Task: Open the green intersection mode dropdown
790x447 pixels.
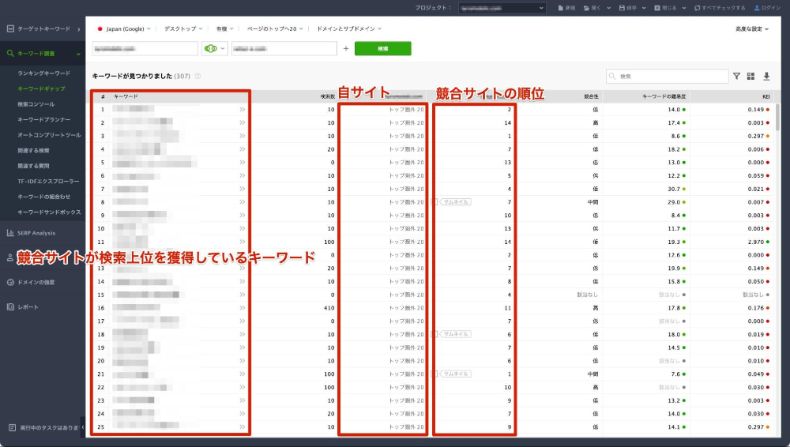Action: click(214, 48)
